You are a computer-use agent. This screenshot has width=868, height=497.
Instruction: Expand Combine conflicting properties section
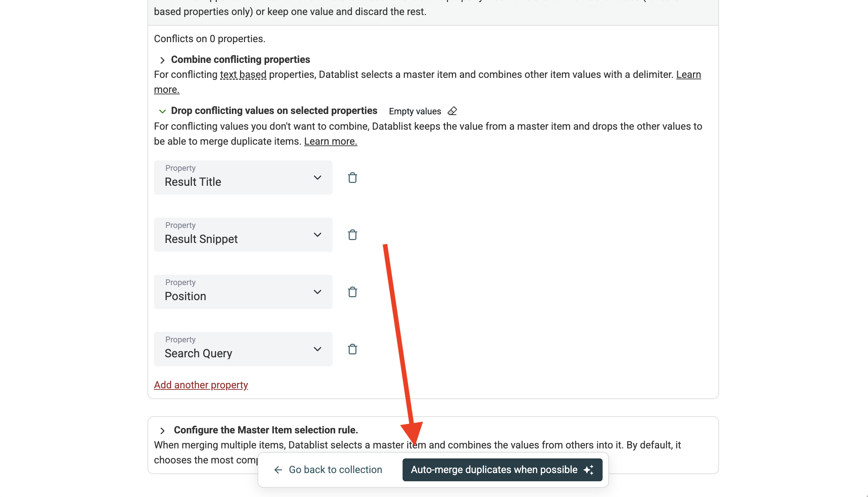pyautogui.click(x=163, y=60)
